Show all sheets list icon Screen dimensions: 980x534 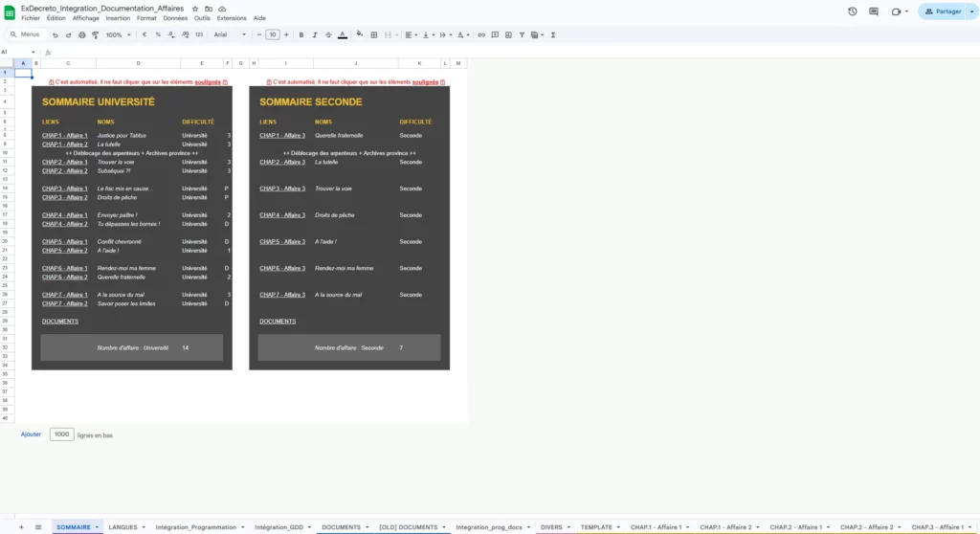(38, 527)
